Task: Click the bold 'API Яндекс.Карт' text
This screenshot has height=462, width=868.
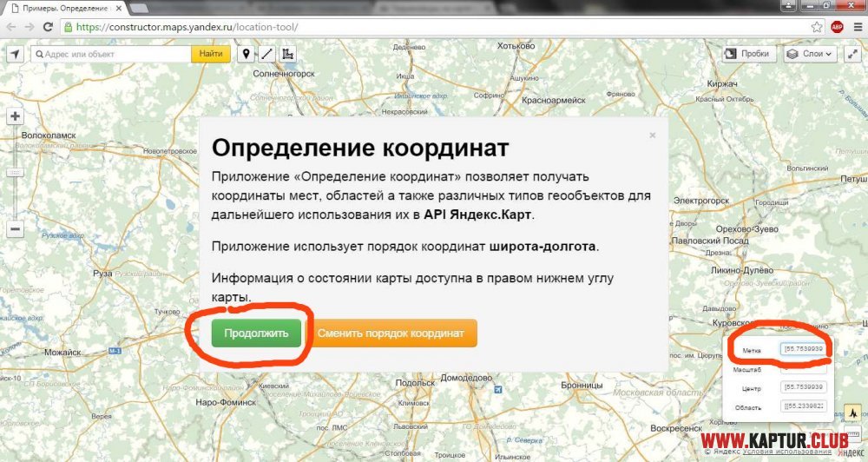Action: coord(477,215)
